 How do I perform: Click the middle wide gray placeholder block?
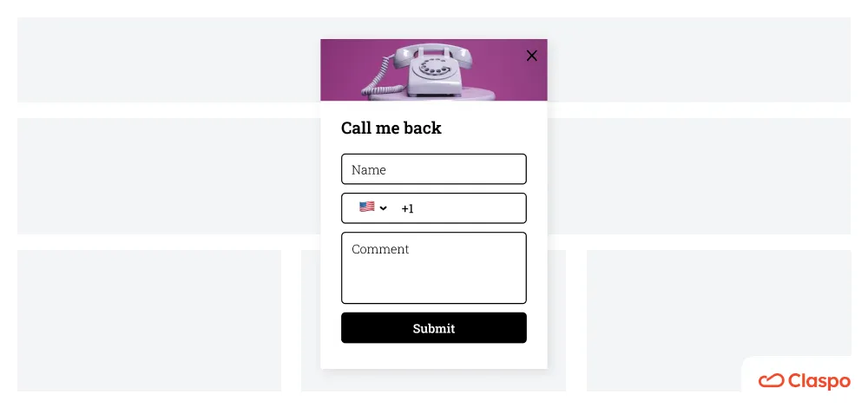[x=166, y=176]
